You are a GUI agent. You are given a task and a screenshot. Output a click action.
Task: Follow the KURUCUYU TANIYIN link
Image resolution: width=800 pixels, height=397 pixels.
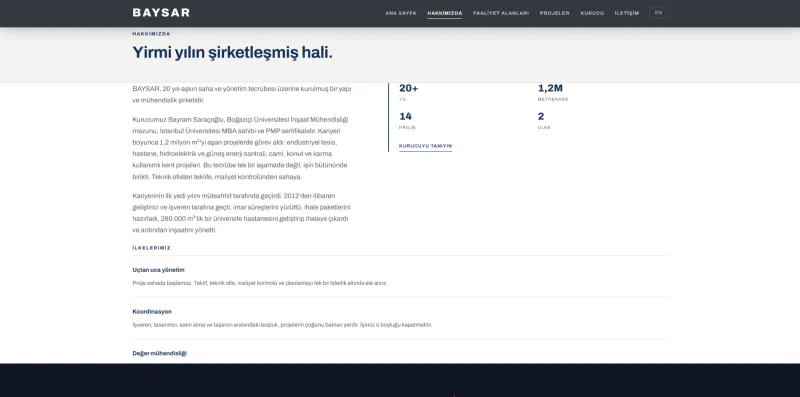(425, 146)
